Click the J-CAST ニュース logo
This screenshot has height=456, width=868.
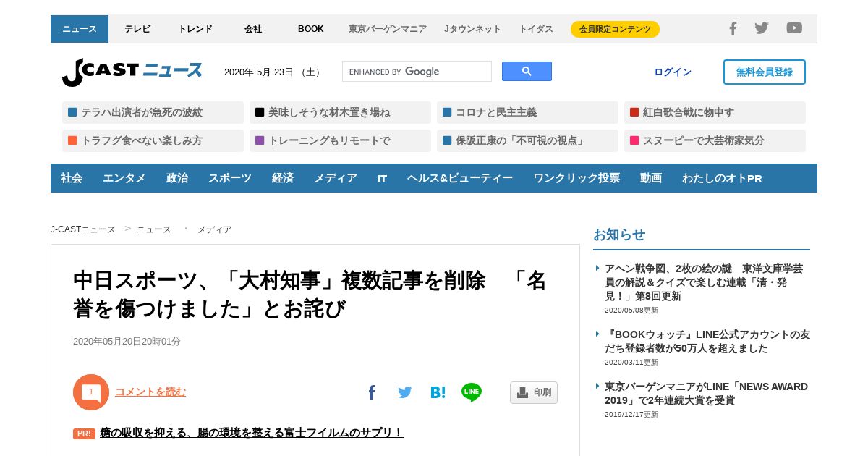pos(132,72)
